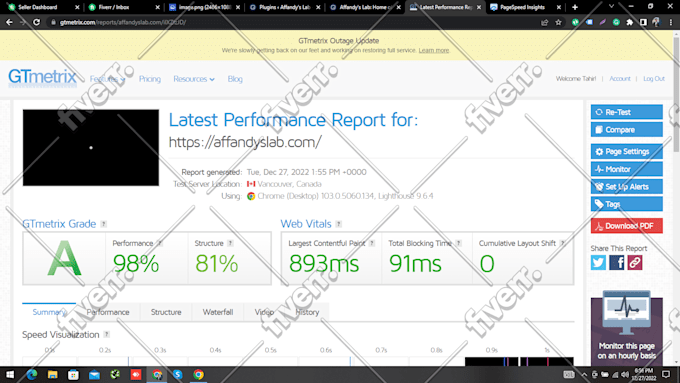Open the Pricing link
680x383 pixels.
[150, 79]
